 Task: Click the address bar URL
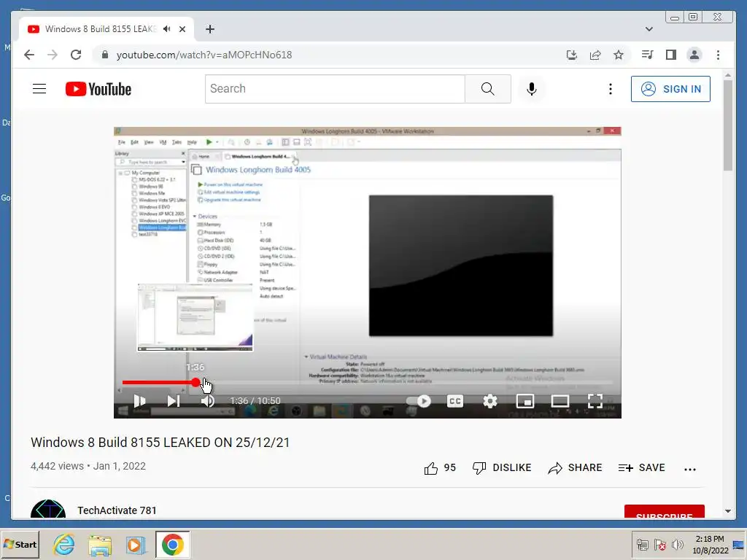coord(204,55)
